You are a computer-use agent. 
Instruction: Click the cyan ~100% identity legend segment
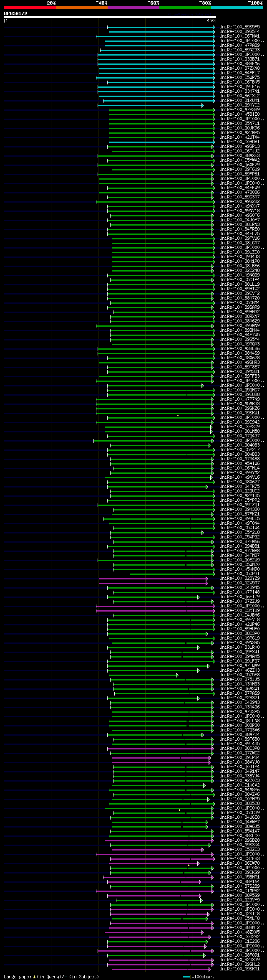(237, 7)
